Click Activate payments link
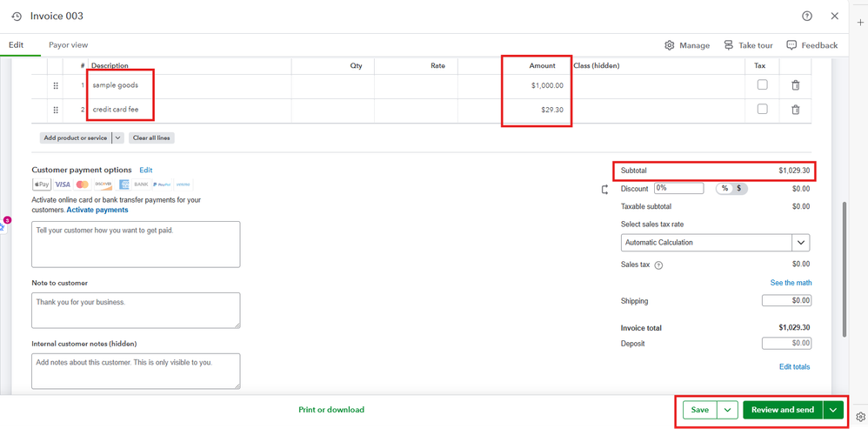 click(97, 211)
